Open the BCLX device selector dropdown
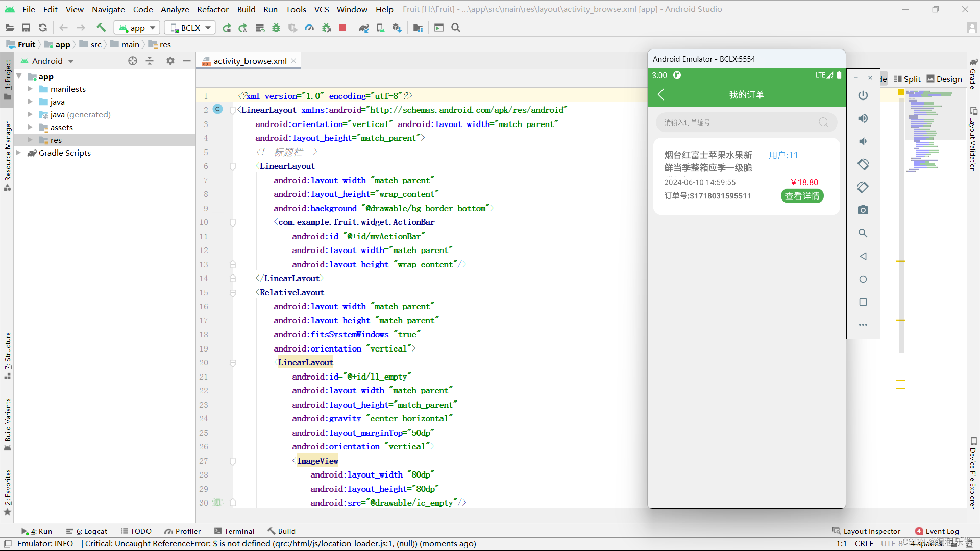 (x=190, y=28)
